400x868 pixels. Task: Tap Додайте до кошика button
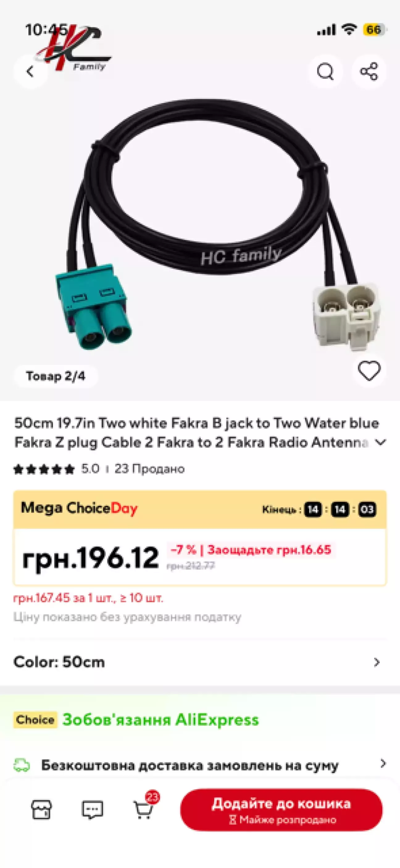(x=281, y=809)
